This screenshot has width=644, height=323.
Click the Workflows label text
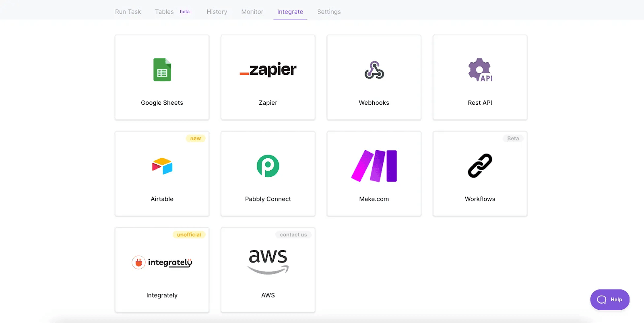click(x=480, y=199)
